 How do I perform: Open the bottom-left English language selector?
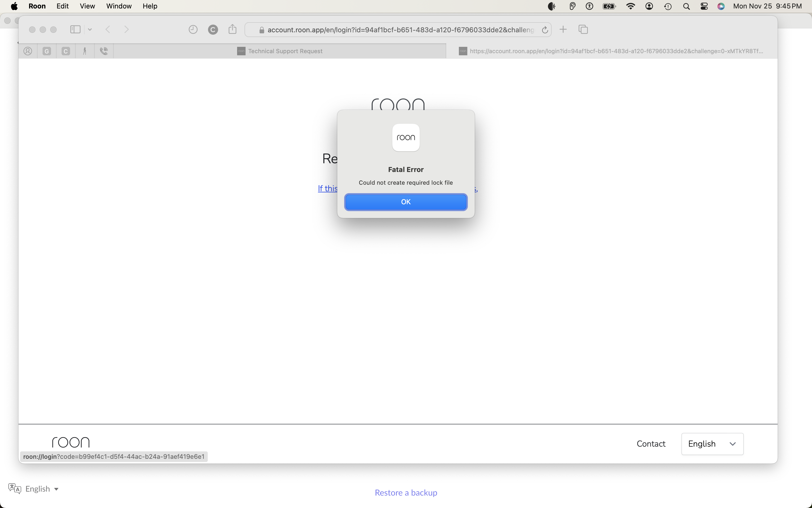42,489
